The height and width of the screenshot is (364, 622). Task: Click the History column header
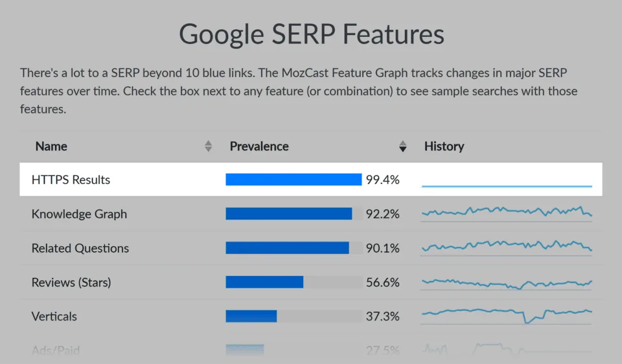click(x=444, y=146)
